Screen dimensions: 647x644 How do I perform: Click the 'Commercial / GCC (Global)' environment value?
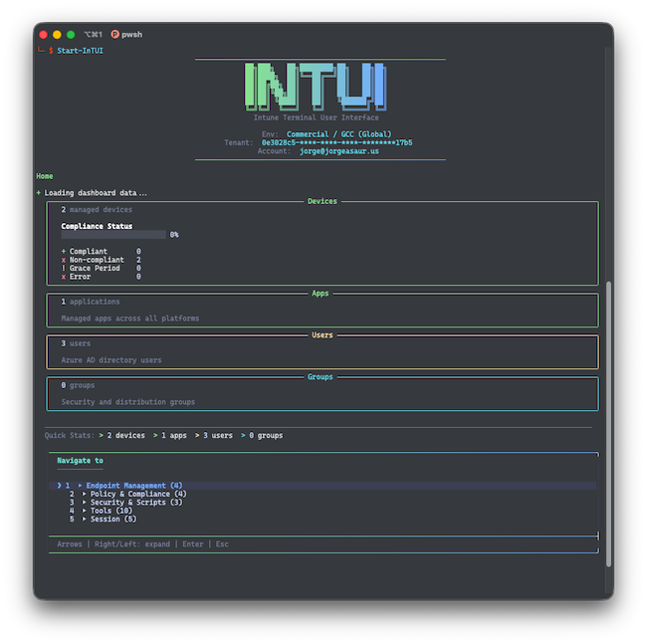(x=339, y=134)
